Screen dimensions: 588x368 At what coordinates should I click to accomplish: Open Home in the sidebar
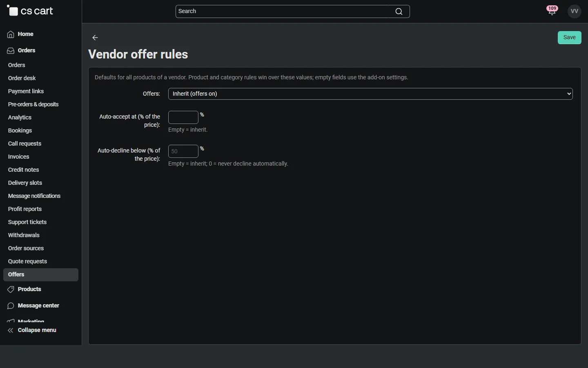(26, 34)
